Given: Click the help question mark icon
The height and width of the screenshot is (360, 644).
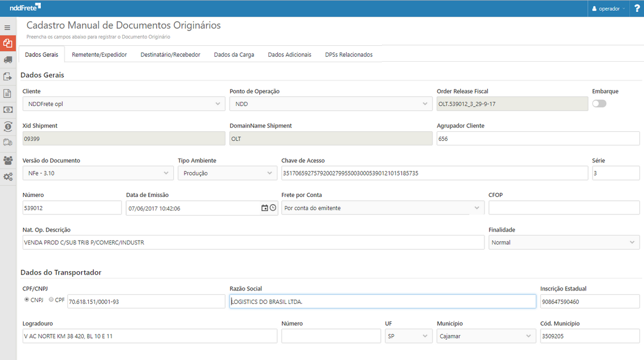Looking at the screenshot, I should tap(637, 8).
